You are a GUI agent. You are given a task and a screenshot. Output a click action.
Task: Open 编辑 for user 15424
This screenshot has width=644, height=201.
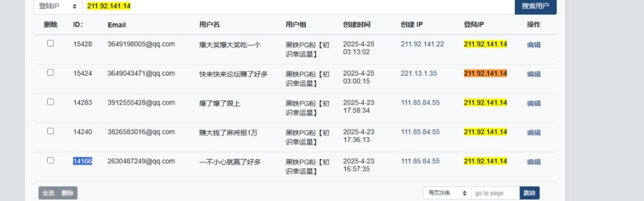533,74
